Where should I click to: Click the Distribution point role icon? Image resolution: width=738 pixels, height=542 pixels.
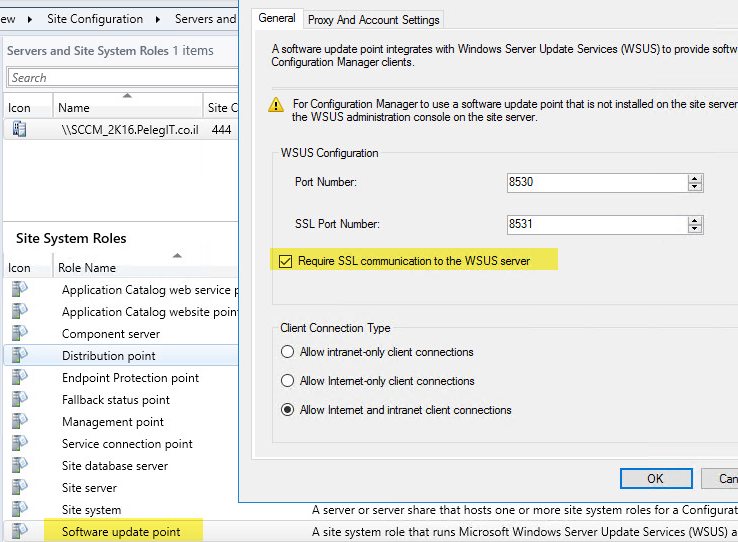19,355
